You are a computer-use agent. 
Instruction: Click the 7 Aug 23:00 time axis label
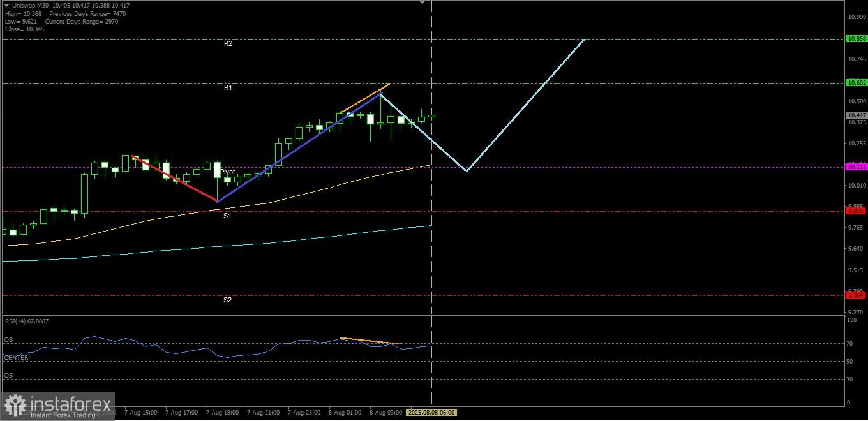pos(304,413)
